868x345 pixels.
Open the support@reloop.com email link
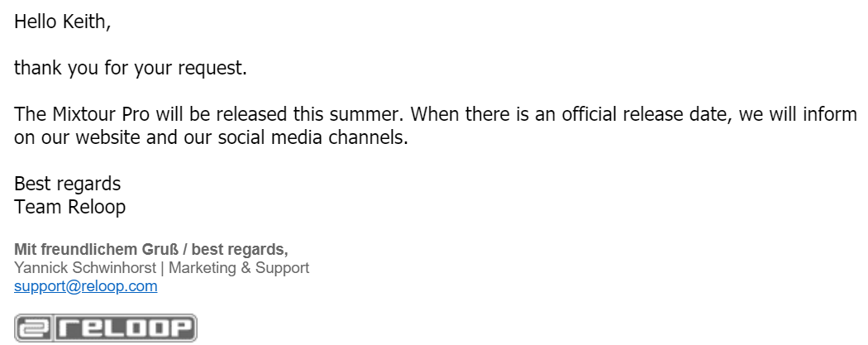click(x=86, y=286)
